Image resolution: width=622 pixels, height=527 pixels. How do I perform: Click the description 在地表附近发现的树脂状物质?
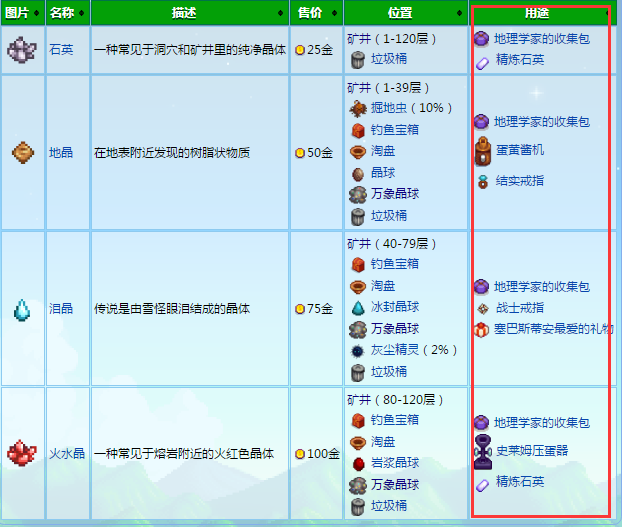(172, 153)
